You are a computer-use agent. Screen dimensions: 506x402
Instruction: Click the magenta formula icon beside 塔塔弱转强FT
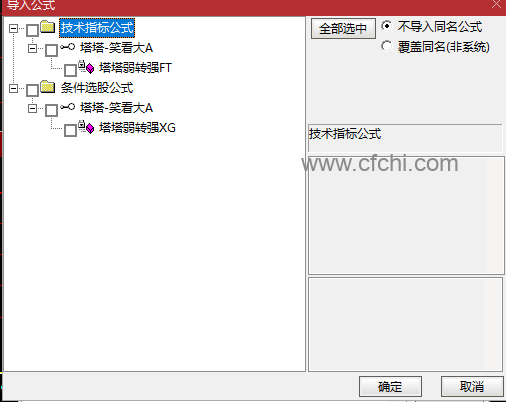point(87,67)
